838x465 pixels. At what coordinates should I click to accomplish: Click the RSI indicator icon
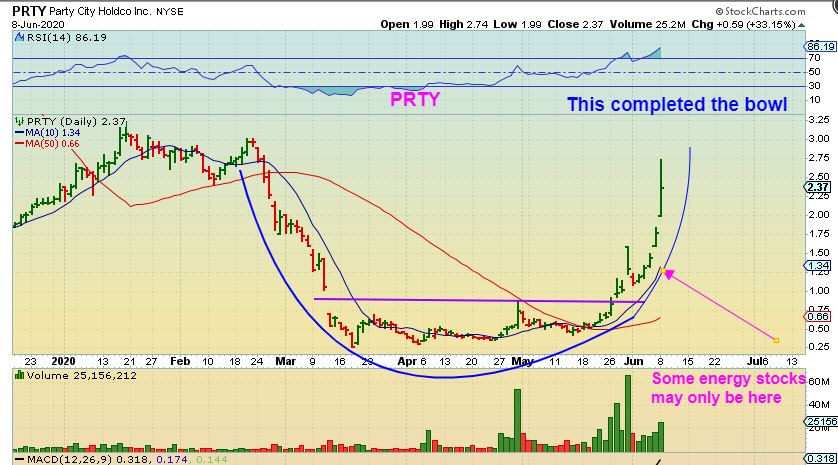click(x=20, y=37)
